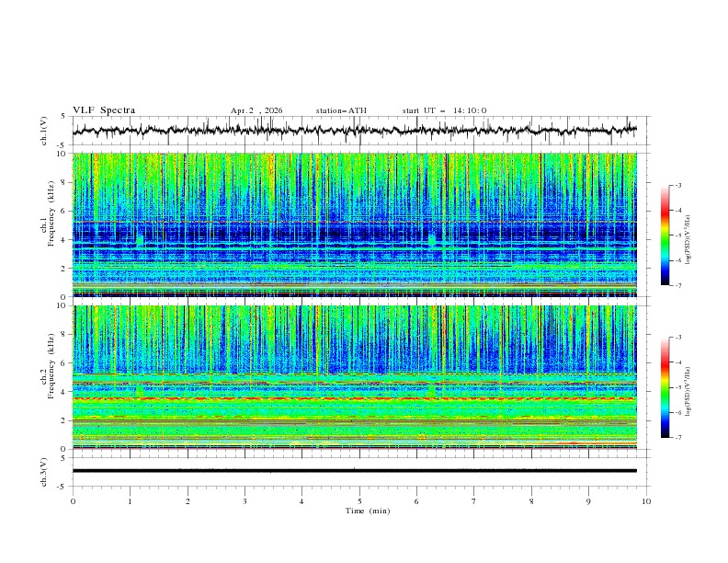Click the "-4" tick on upper colorbar
728x563 pixels.
[x=677, y=211]
